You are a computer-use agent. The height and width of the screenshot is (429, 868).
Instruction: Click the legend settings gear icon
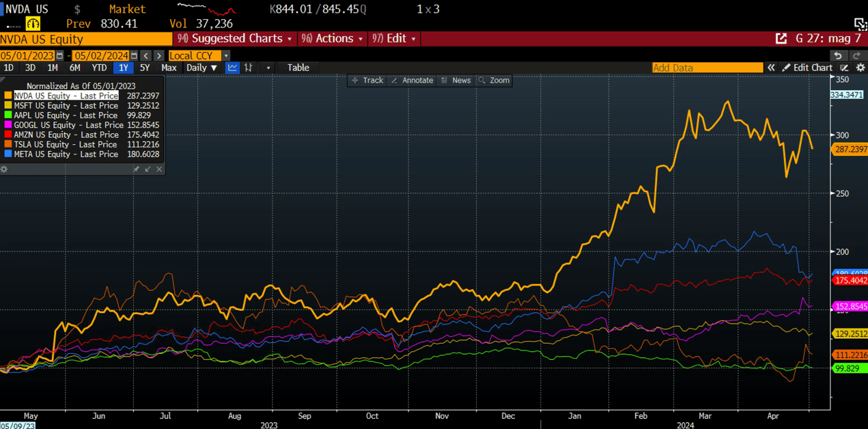(4, 169)
